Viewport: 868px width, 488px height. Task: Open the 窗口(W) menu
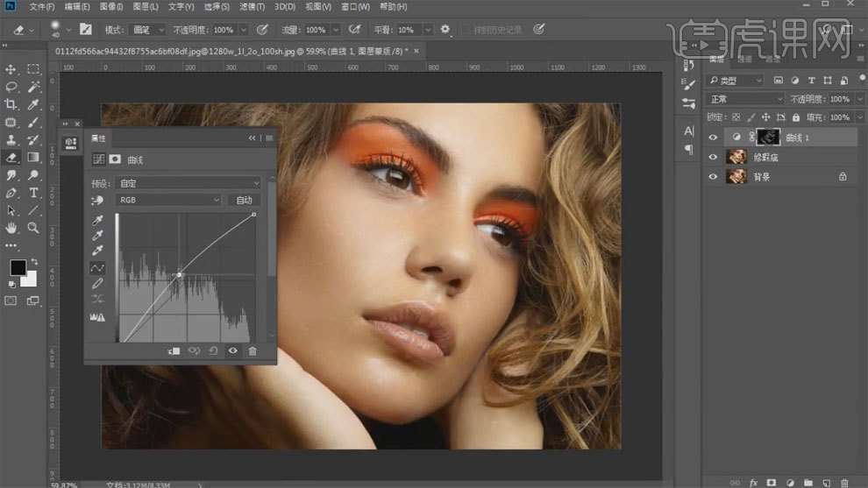coord(355,7)
